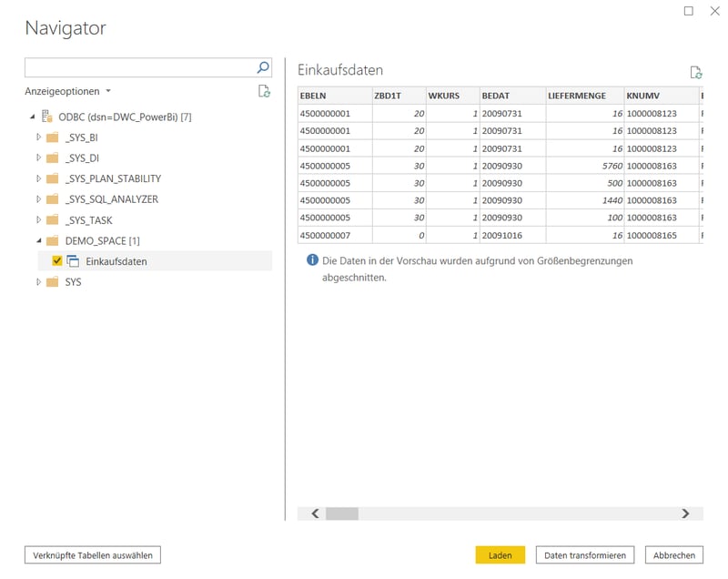Click the BEDAT column header
Image resolution: width=728 pixels, height=579 pixels.
512,96
